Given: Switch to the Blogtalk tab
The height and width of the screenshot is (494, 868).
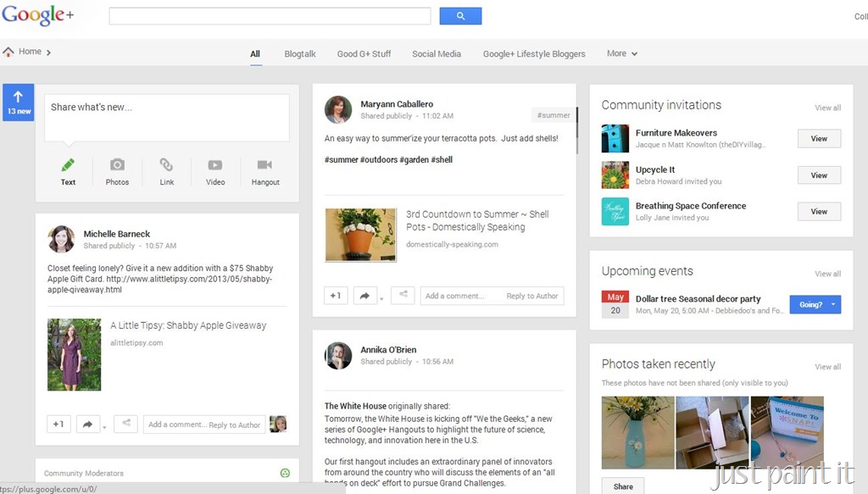Looking at the screenshot, I should (x=300, y=54).
